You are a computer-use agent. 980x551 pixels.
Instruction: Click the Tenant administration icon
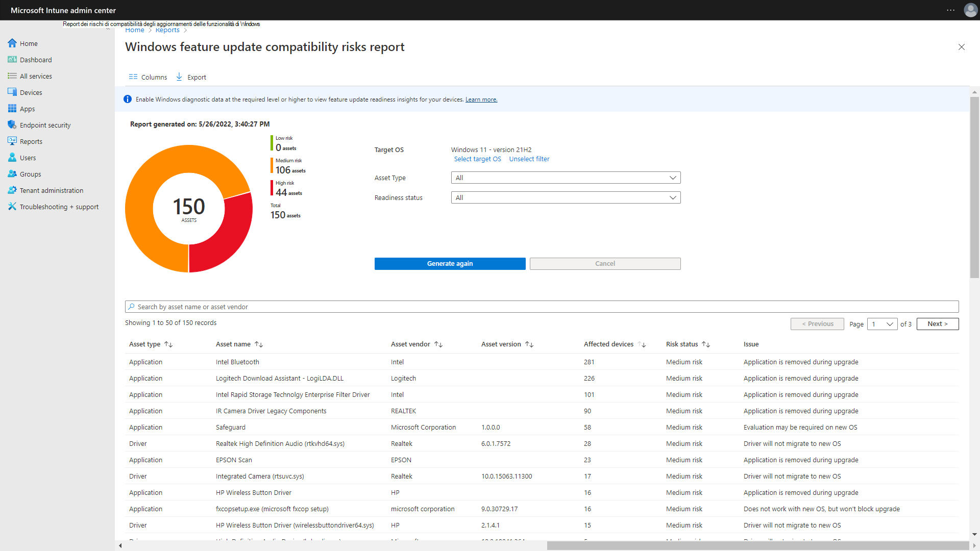coord(12,190)
